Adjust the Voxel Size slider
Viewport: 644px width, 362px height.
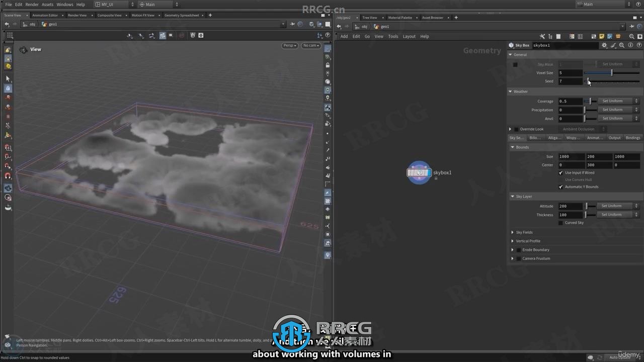612,73
